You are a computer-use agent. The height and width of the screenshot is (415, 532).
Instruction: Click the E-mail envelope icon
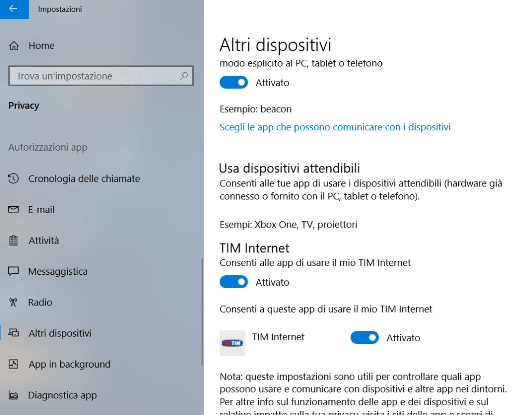[x=14, y=209]
